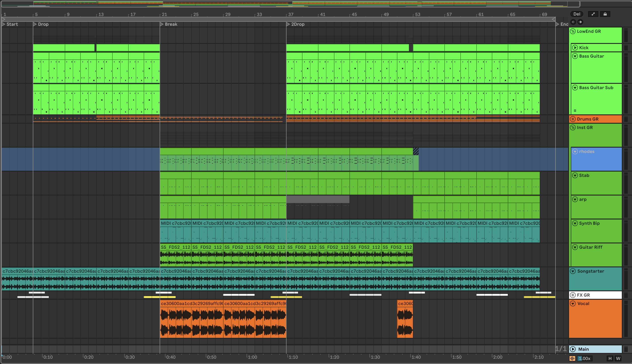
Task: Select the Vocal track name
Action: [583, 303]
